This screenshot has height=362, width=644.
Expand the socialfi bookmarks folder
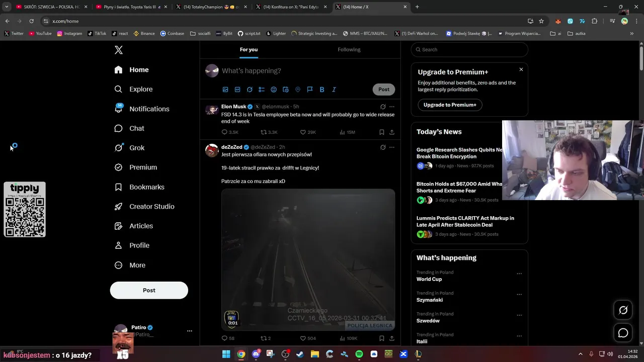pyautogui.click(x=200, y=34)
